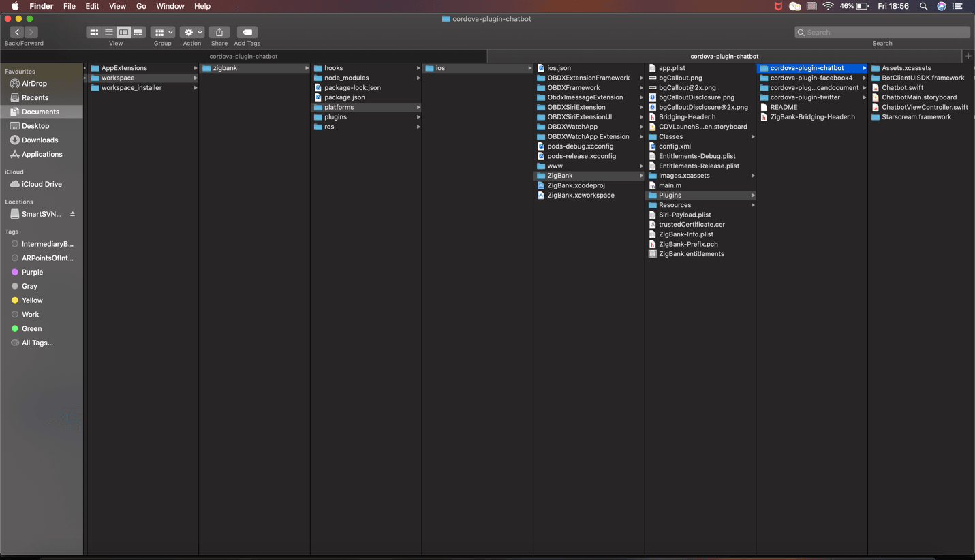The height and width of the screenshot is (560, 975).
Task: Open Recents in the sidebar
Action: [x=35, y=98]
